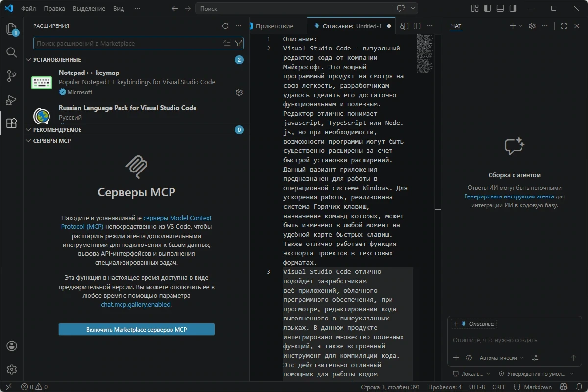This screenshot has width=588, height=392.
Task: Send chat message with arrow button
Action: pyautogui.click(x=573, y=358)
